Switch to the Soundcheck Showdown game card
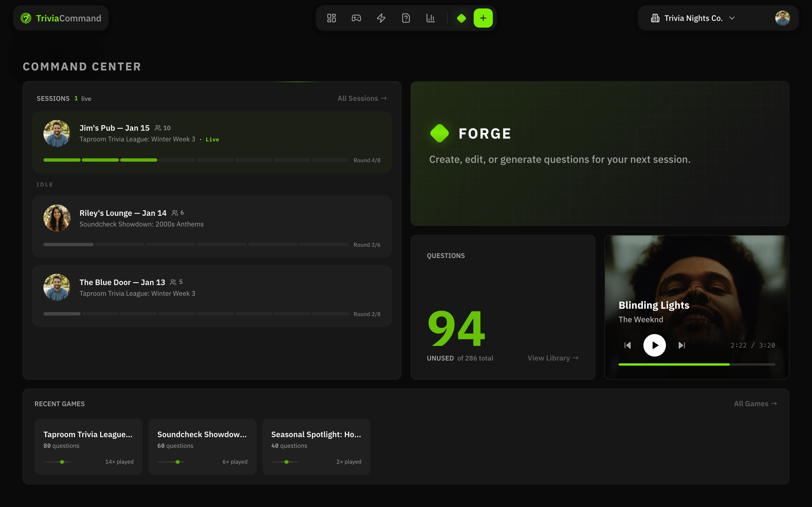The image size is (812, 507). [202, 447]
